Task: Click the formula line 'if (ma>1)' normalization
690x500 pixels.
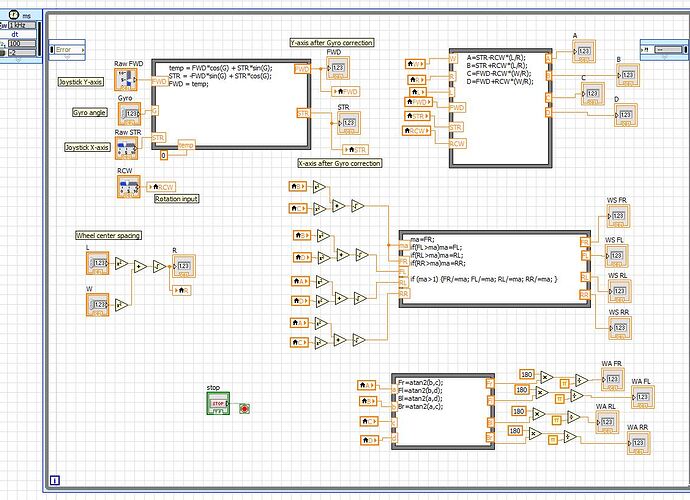Action: pyautogui.click(x=484, y=279)
